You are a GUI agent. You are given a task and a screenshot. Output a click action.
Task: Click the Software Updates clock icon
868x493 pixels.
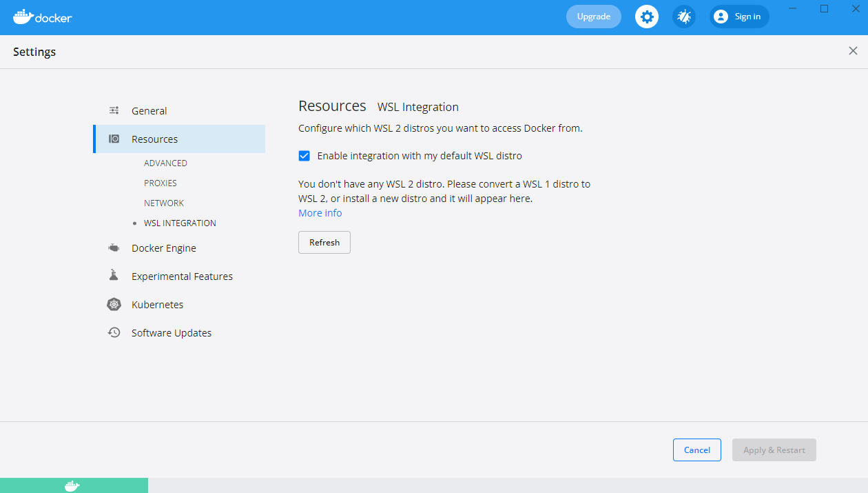pyautogui.click(x=114, y=332)
